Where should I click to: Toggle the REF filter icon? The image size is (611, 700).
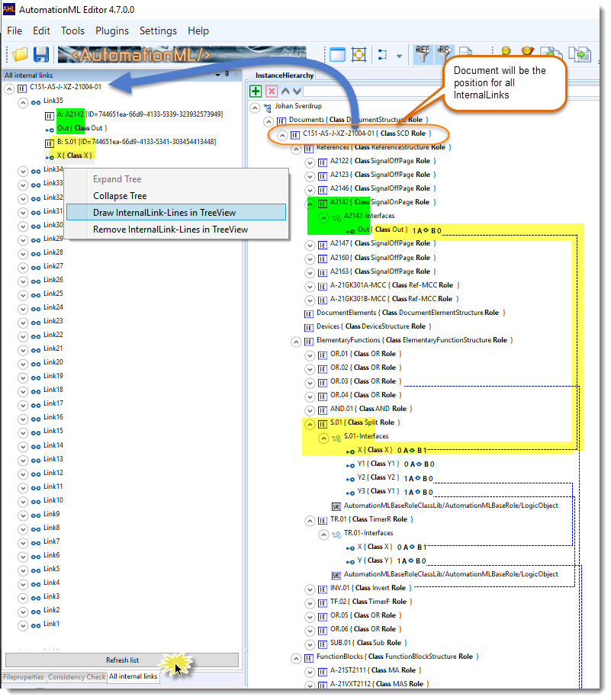pos(423,54)
